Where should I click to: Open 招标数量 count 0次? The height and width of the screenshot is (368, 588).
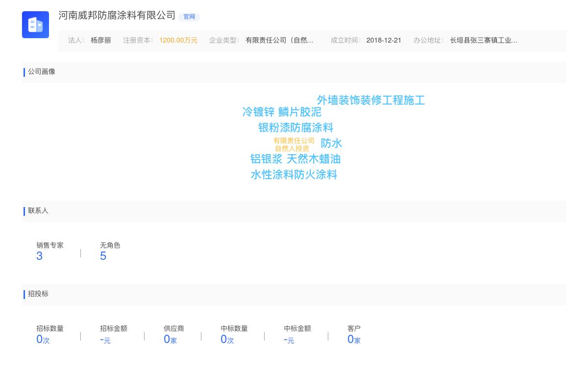pyautogui.click(x=43, y=339)
